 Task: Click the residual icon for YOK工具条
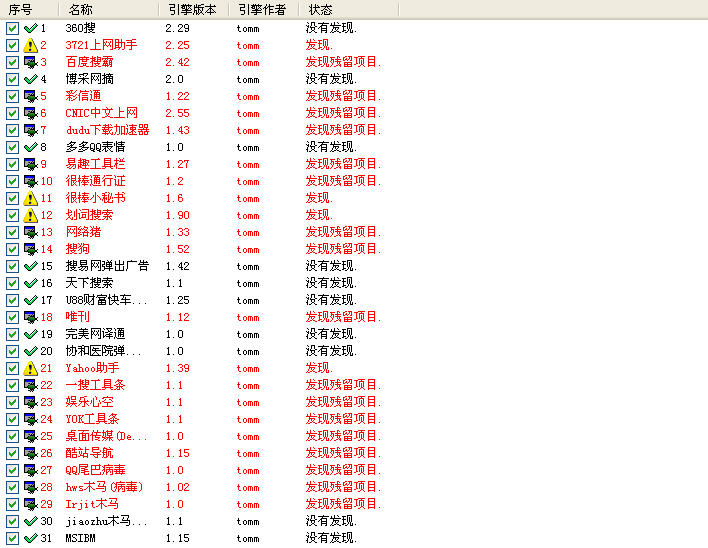(x=30, y=419)
